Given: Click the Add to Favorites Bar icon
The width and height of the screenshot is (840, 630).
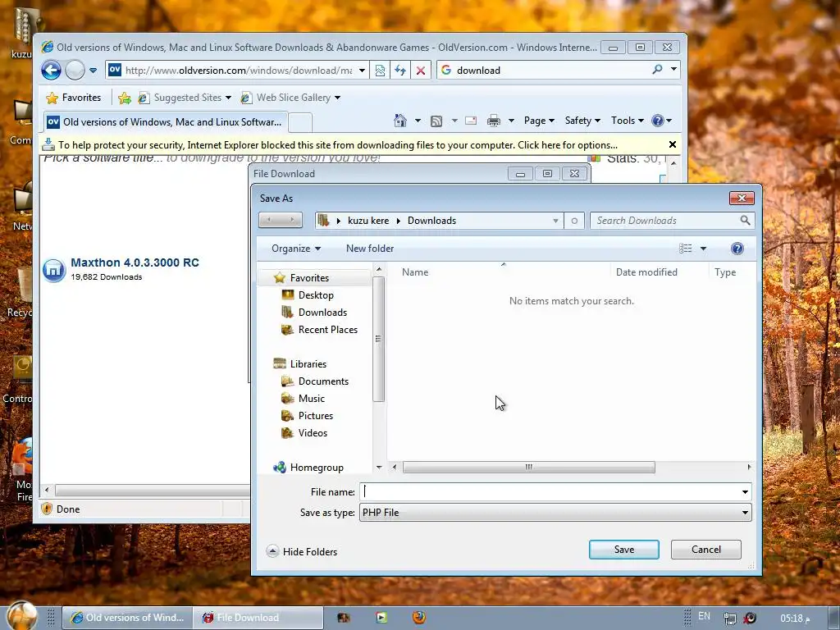Looking at the screenshot, I should (125, 98).
